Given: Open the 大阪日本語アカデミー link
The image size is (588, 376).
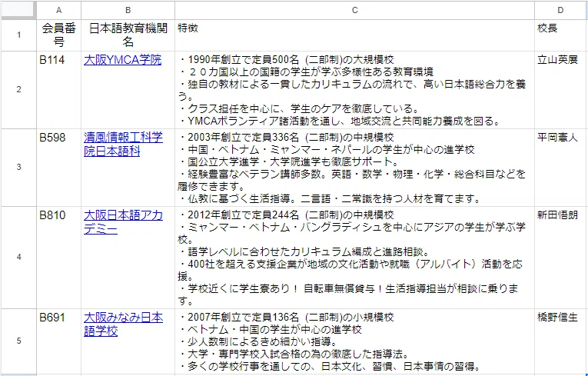Looking at the screenshot, I should [x=124, y=221].
